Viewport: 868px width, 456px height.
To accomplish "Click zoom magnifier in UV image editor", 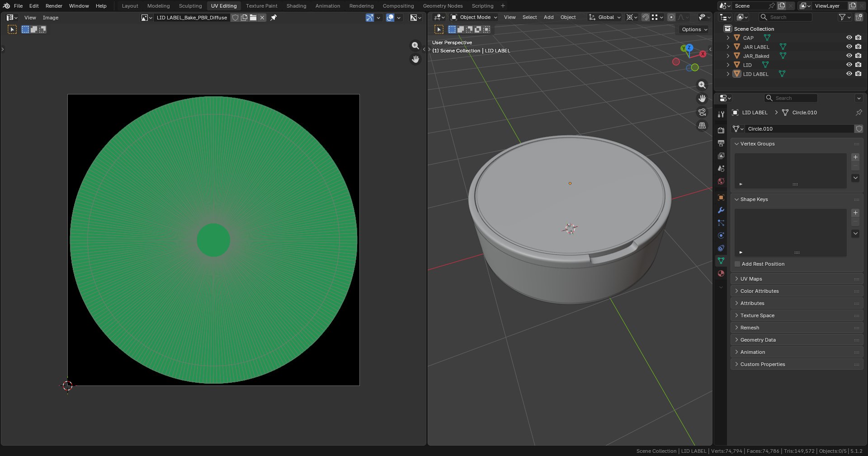I will coord(415,46).
